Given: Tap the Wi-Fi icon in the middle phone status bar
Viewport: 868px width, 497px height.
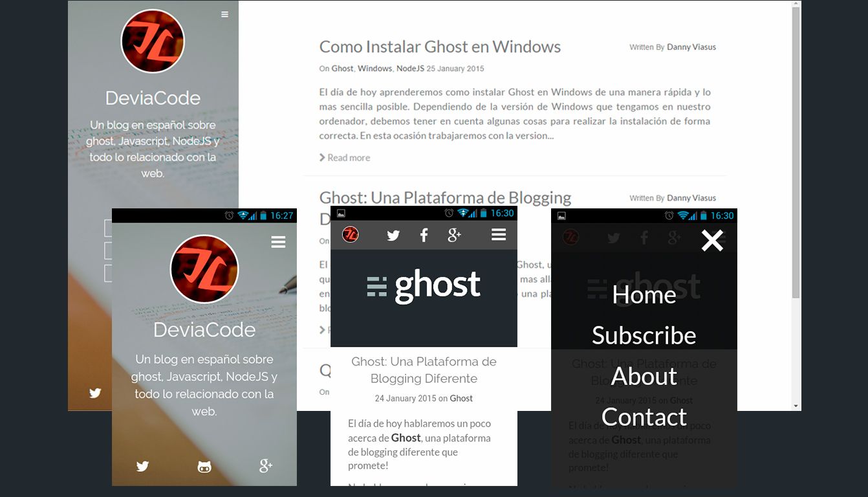Looking at the screenshot, I should coord(463,213).
